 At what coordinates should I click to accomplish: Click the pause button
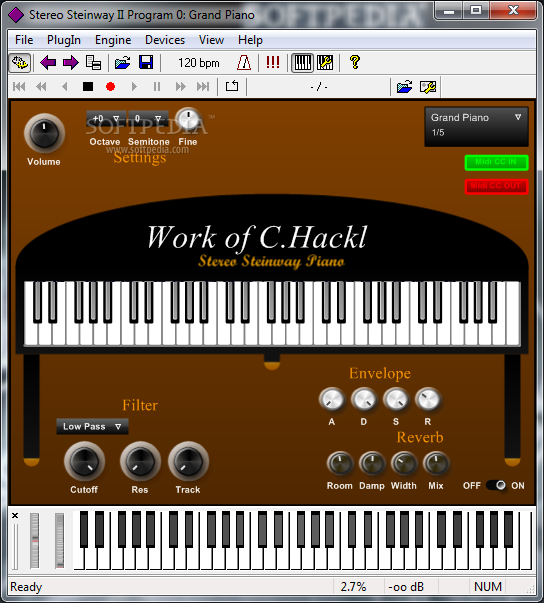(157, 87)
